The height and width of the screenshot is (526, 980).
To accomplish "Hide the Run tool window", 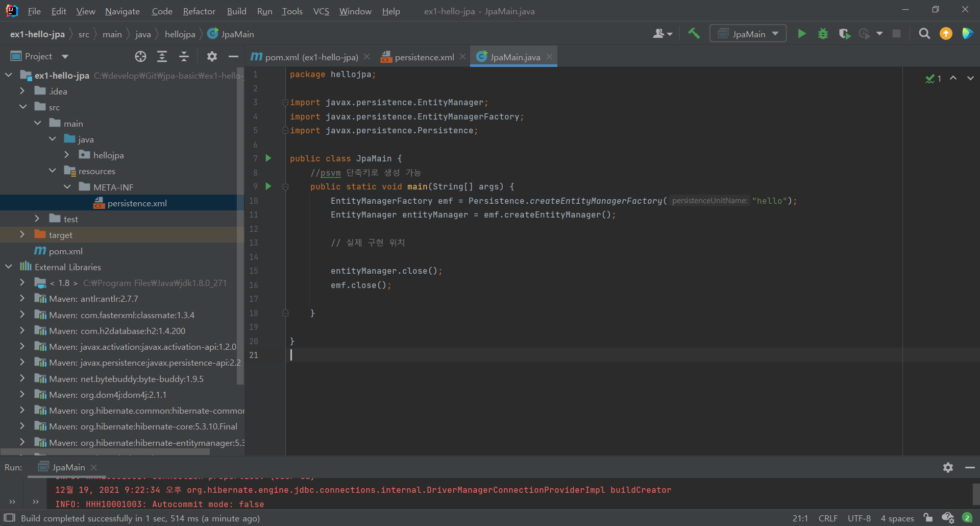I will point(970,467).
